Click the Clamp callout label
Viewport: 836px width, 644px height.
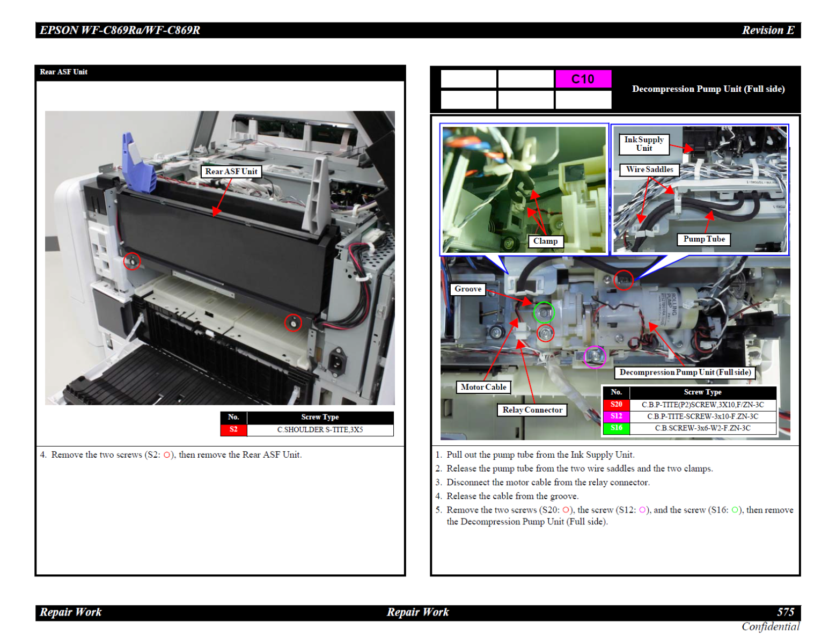pos(545,241)
